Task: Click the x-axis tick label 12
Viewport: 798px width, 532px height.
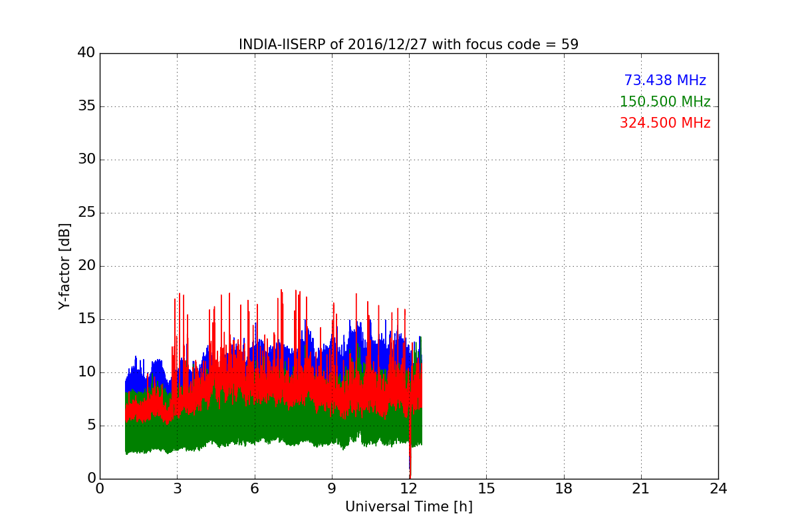Action: coord(409,489)
